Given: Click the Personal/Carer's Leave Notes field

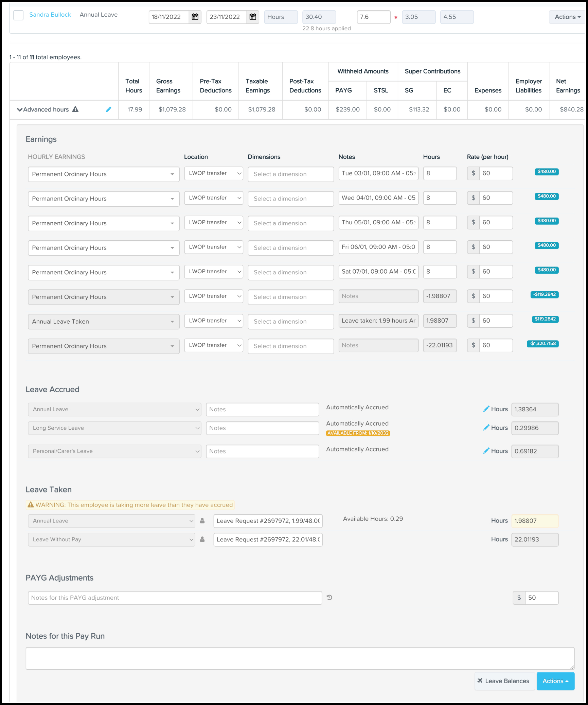Looking at the screenshot, I should pyautogui.click(x=263, y=451).
